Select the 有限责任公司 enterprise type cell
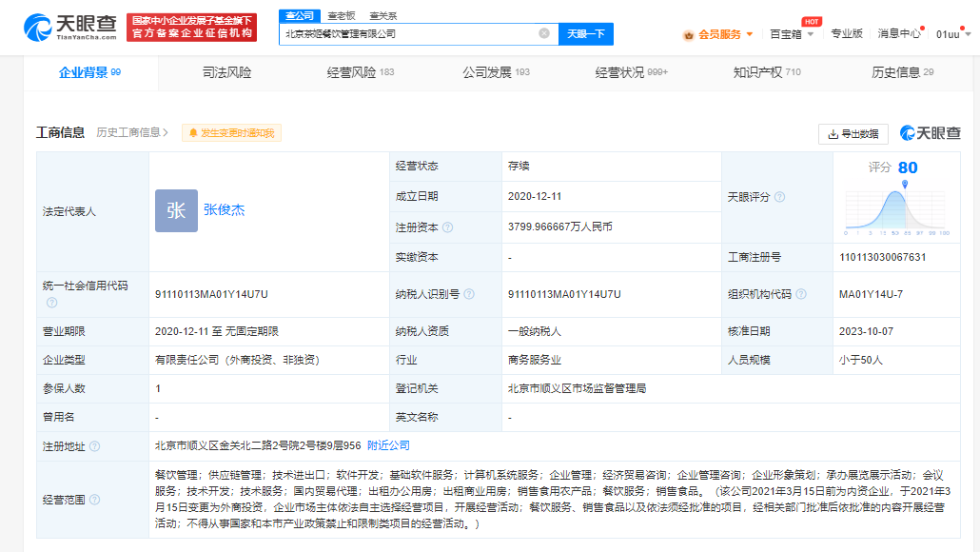 (237, 360)
